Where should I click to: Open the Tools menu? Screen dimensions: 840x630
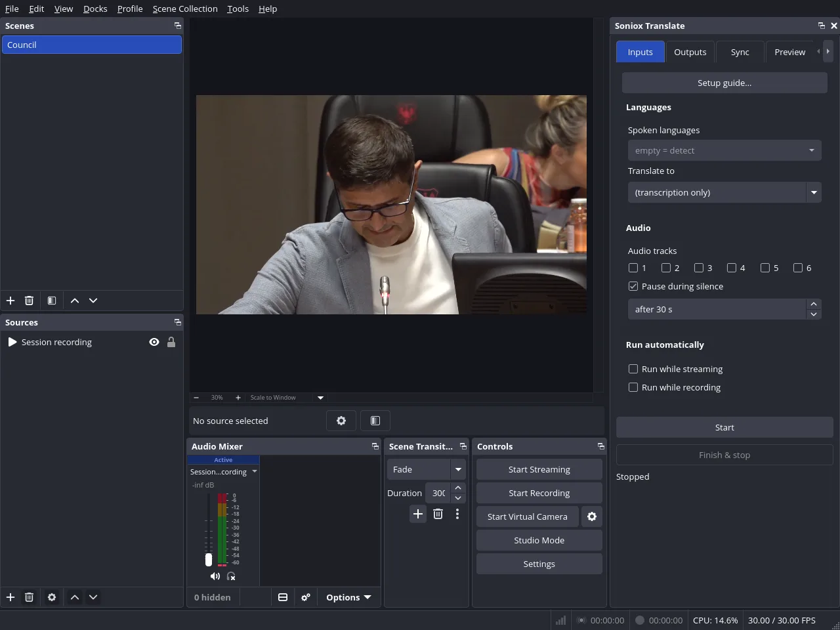[x=238, y=9]
